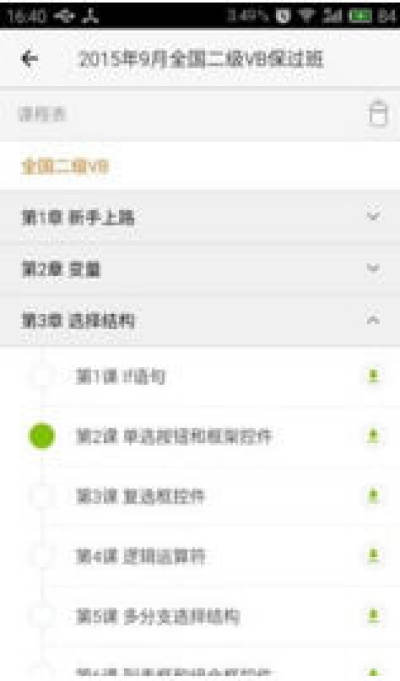The image size is (400, 681).
Task: Expand chapter 第2章 变量
Action: (x=200, y=269)
